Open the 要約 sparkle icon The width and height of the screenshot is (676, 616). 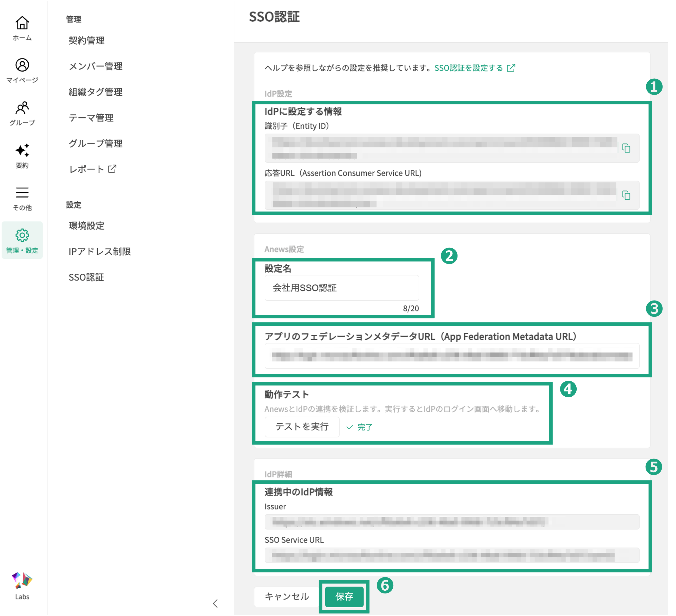pos(22,150)
